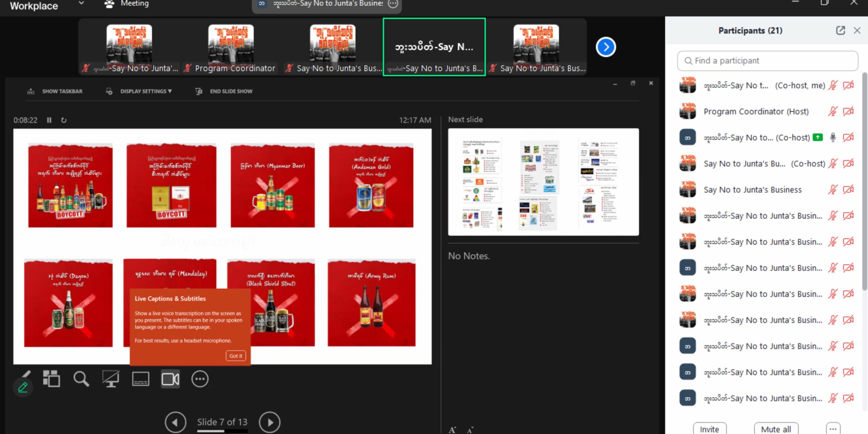Click the Slide 7 of 13 indicator

click(222, 422)
